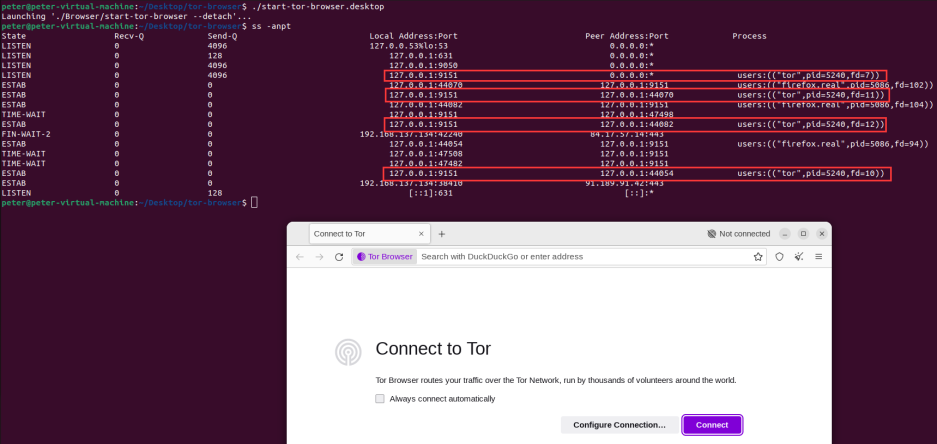The width and height of the screenshot is (937, 444).
Task: Click the '[::1]:631' IPv6 listening address
Action: pos(430,194)
